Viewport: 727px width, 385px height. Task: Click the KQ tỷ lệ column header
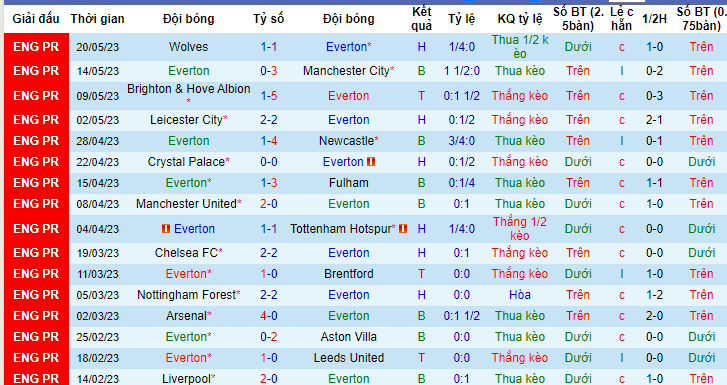pyautogui.click(x=520, y=19)
